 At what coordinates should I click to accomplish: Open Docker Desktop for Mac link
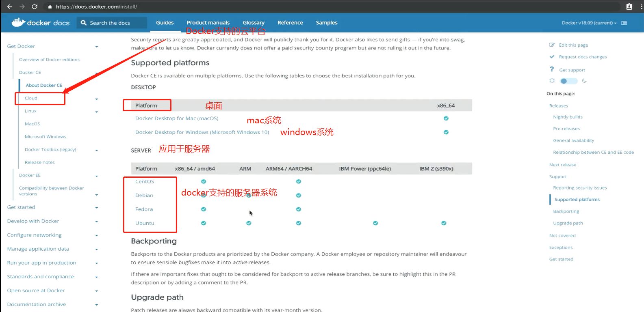coord(177,118)
